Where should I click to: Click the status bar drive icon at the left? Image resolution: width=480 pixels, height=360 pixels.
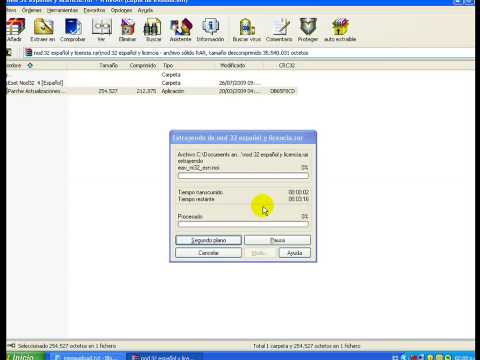pyautogui.click(x=11, y=346)
